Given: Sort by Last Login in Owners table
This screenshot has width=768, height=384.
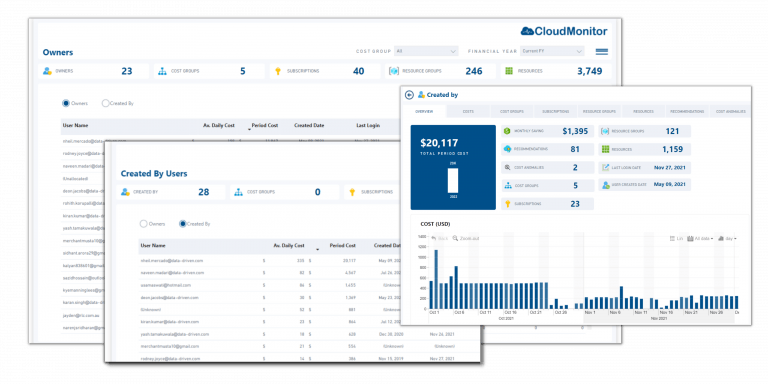Looking at the screenshot, I should tap(368, 125).
